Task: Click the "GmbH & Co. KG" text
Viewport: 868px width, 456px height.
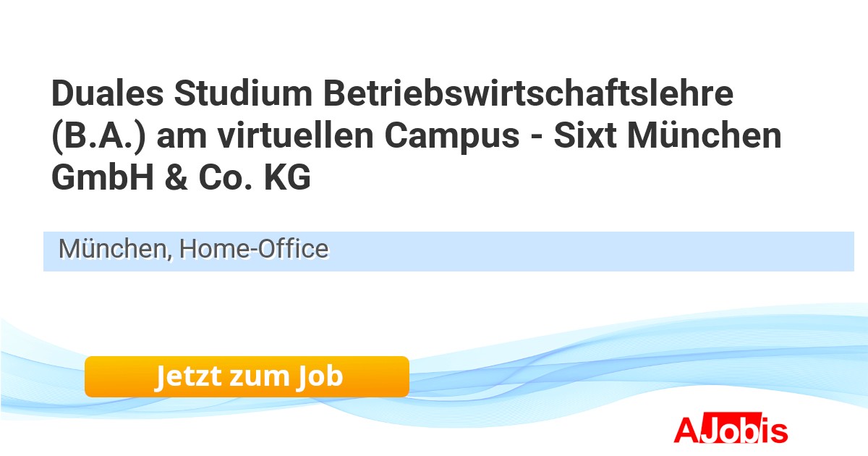Action: 181,179
